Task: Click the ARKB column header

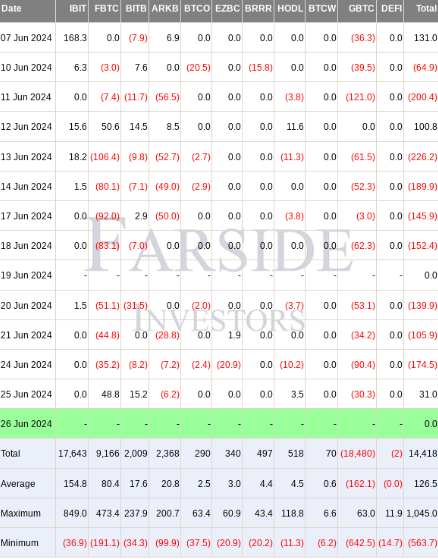Action: point(165,9)
